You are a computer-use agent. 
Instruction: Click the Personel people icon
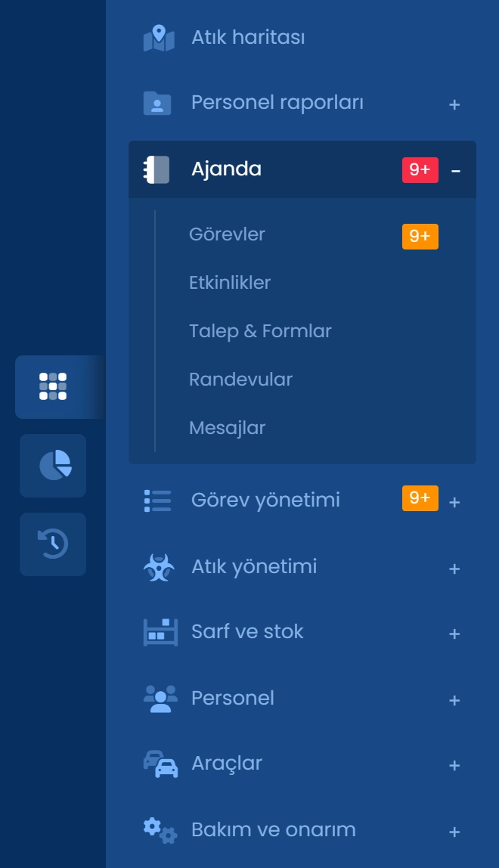(x=158, y=698)
